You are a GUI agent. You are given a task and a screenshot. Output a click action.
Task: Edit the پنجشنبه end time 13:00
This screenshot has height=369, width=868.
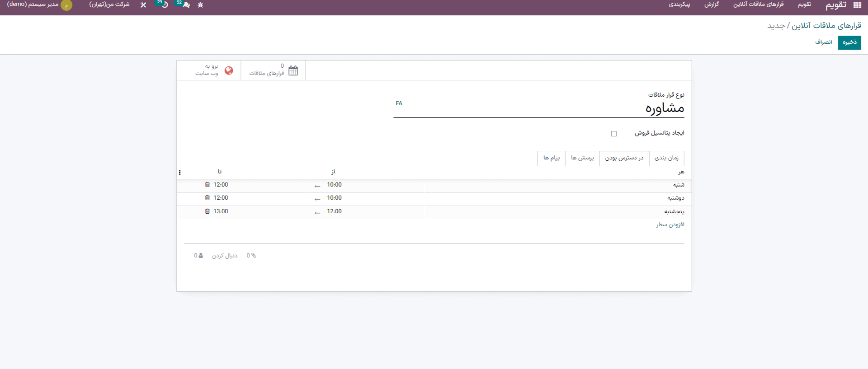coord(221,211)
